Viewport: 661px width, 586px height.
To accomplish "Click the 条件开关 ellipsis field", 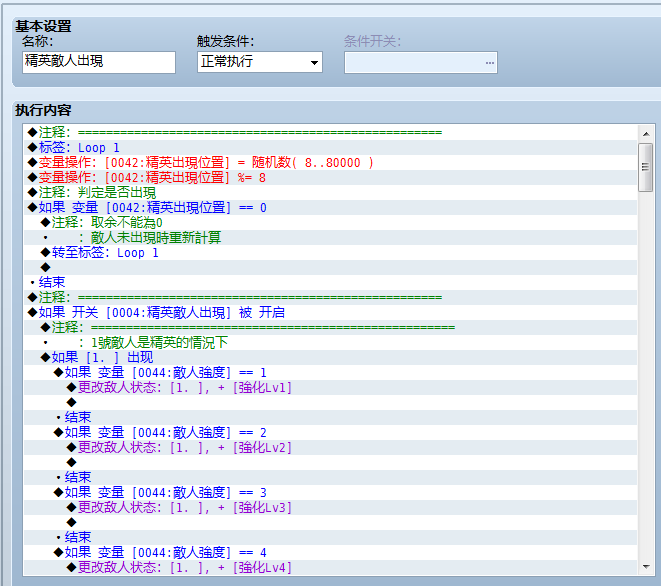I will (421, 62).
